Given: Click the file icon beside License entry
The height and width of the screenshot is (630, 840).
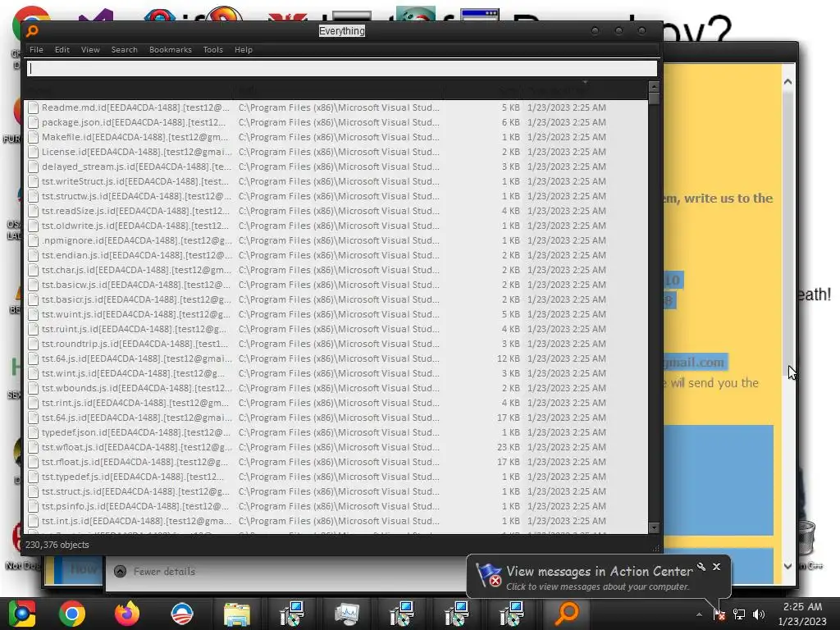Looking at the screenshot, I should click(x=33, y=152).
